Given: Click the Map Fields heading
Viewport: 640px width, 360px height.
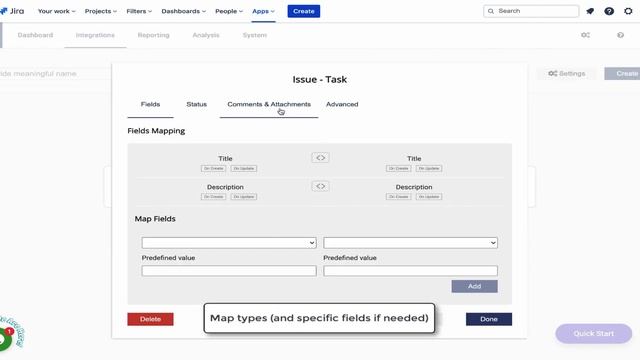Looking at the screenshot, I should click(155, 219).
